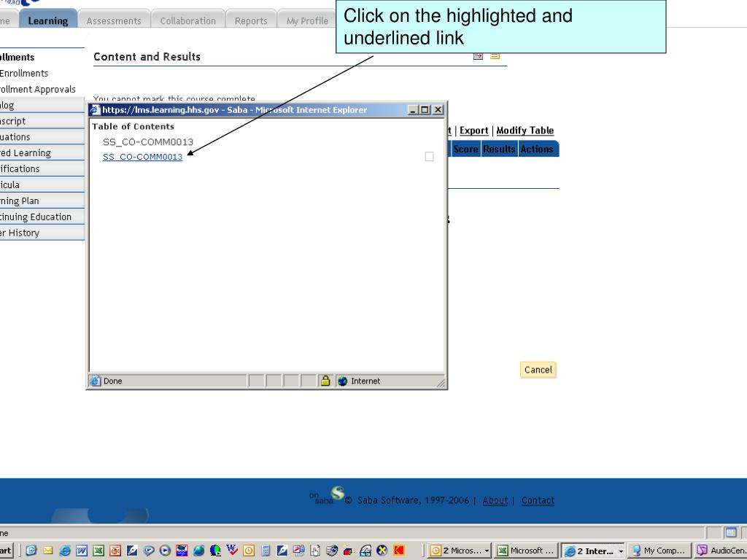Launch Outlook envelope icon in quick launch
This screenshot has width=747, height=560.
48,551
